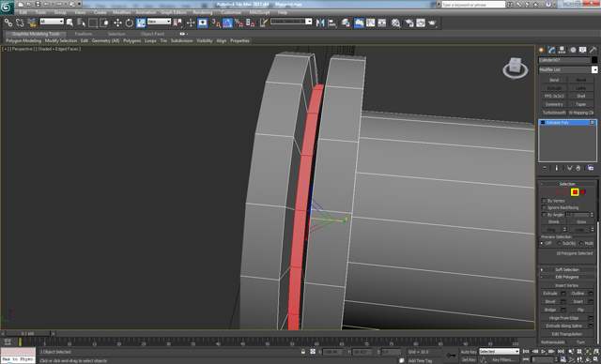Click the Insert Vertex button
The height and width of the screenshot is (364, 601).
coord(566,285)
